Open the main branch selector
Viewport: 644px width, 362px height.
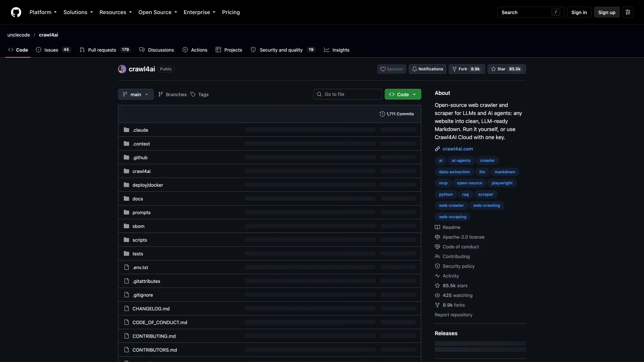pyautogui.click(x=136, y=95)
